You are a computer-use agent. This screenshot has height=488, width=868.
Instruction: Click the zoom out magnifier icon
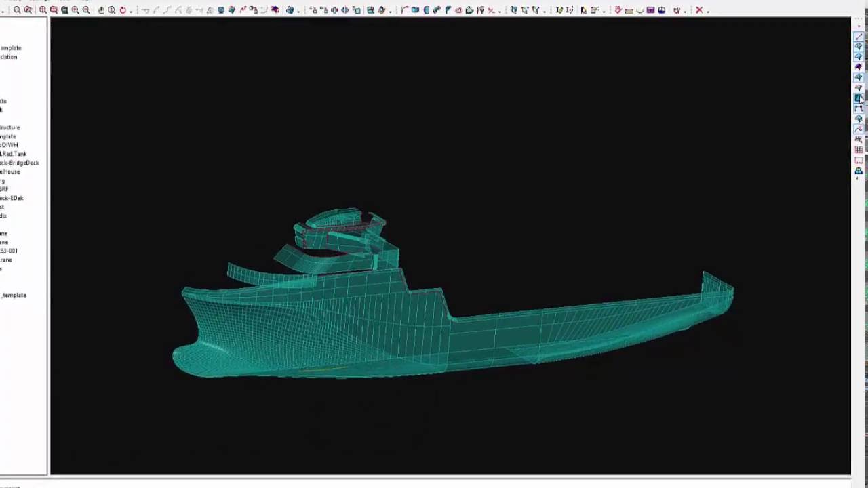(x=86, y=10)
